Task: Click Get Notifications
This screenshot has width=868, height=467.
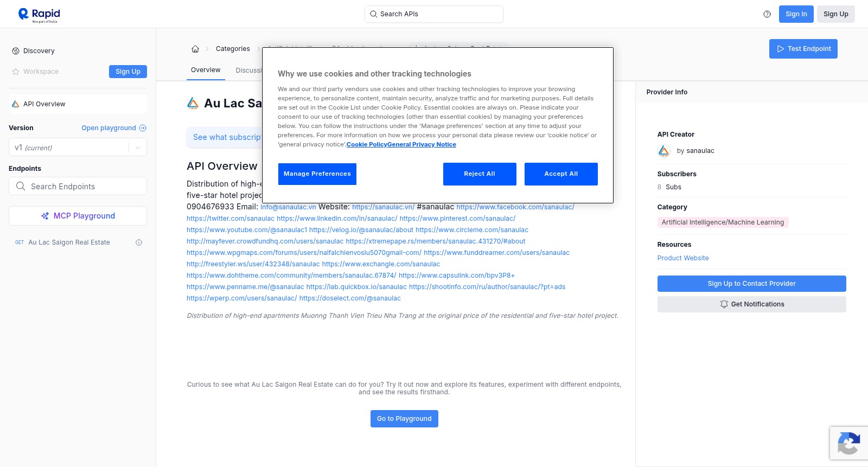Action: [752, 304]
